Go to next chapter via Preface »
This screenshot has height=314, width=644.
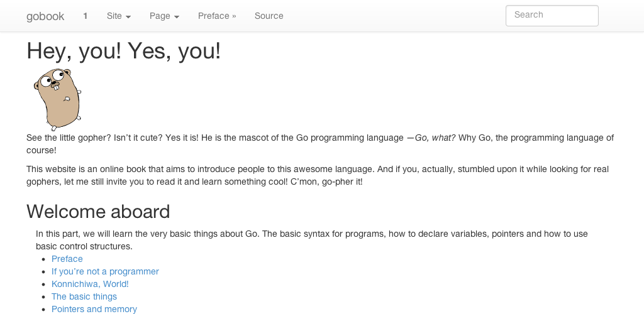[x=217, y=16]
